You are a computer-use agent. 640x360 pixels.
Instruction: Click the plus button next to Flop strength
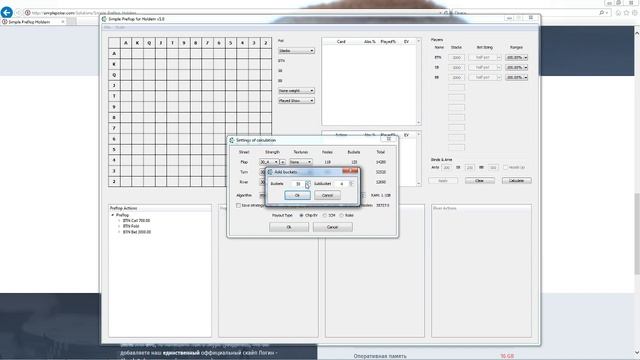pos(282,162)
